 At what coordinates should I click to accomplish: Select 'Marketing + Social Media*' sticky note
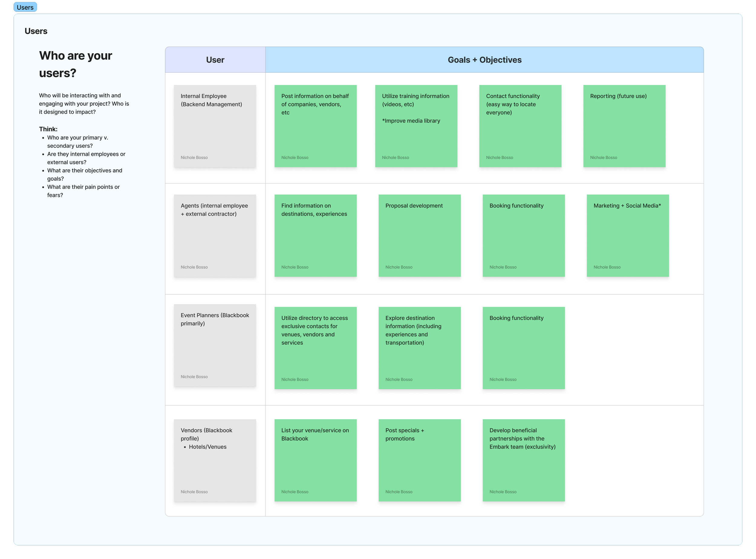point(627,236)
